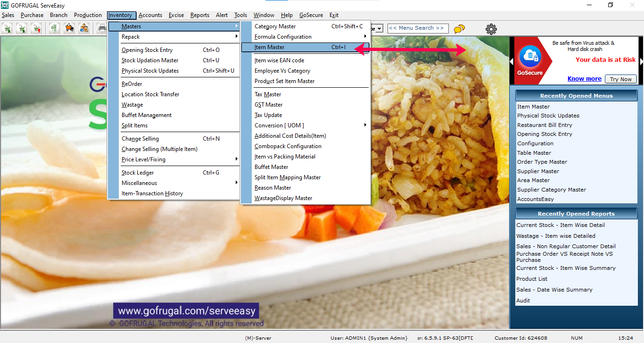The width and height of the screenshot is (644, 343).
Task: Select Location Stock Transfer entry
Action: pos(174,94)
